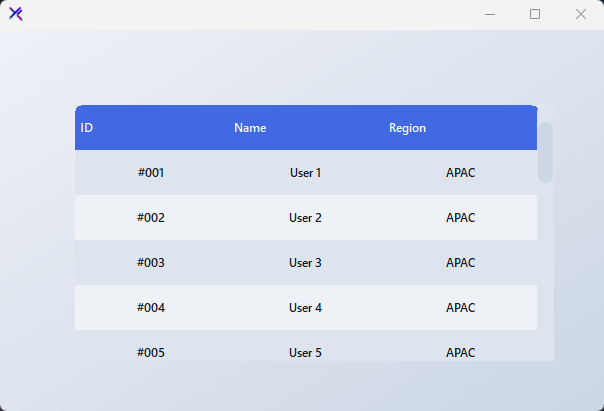Viewport: 604px width, 411px height.
Task: Select the #004 cell
Action: pos(151,308)
